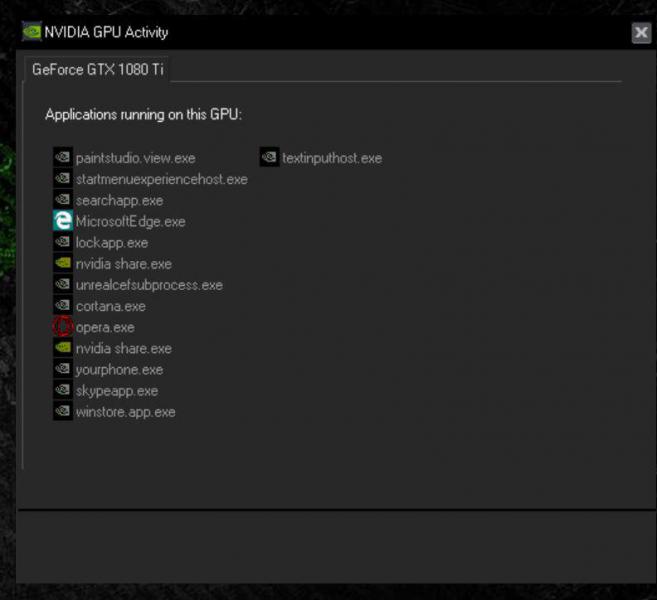Select the cortana.exe process icon
Screen dimensions: 657x600
click(62, 306)
